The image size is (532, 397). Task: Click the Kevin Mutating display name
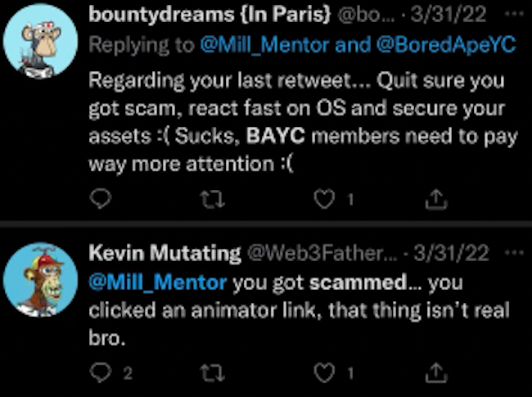(x=164, y=255)
